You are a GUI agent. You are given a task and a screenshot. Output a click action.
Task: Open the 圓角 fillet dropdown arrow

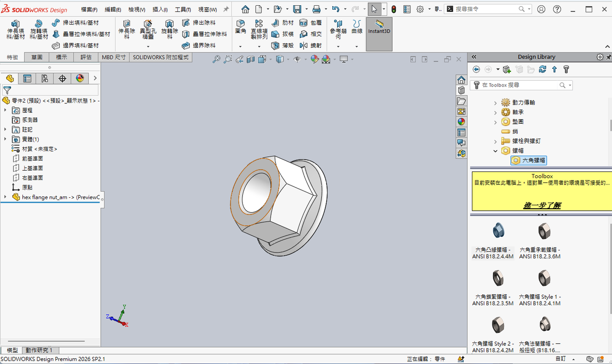[x=240, y=46]
